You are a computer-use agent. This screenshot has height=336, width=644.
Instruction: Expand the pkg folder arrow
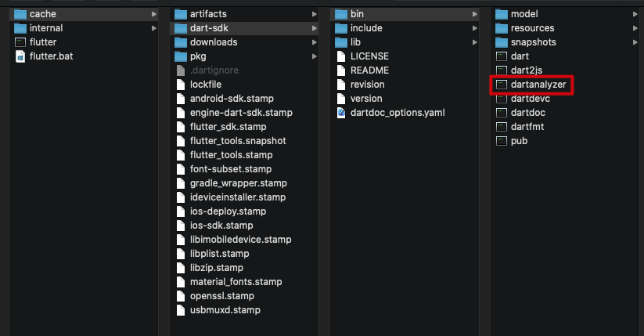pyautogui.click(x=315, y=56)
